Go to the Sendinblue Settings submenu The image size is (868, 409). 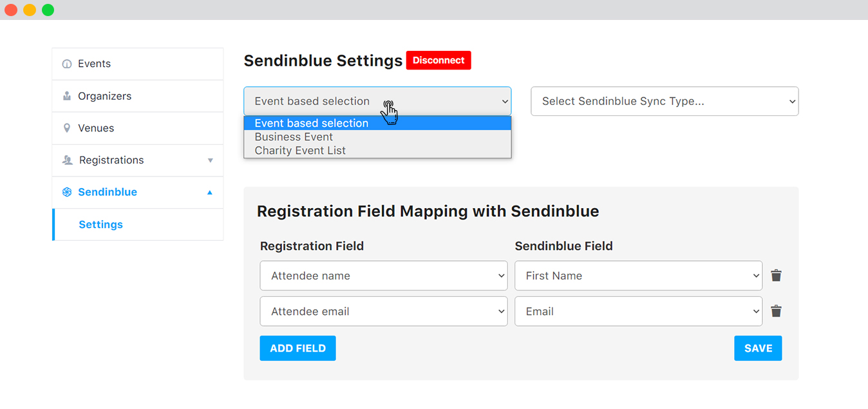point(138,224)
